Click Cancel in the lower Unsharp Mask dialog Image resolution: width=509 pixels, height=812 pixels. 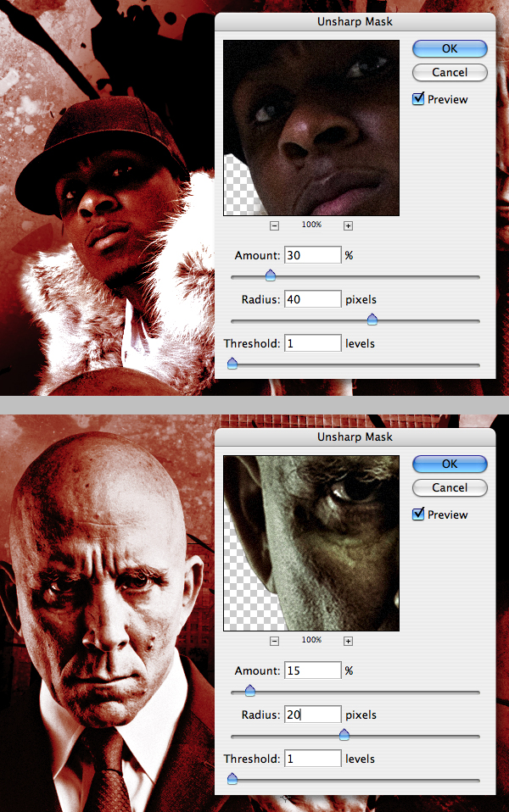[x=450, y=488]
